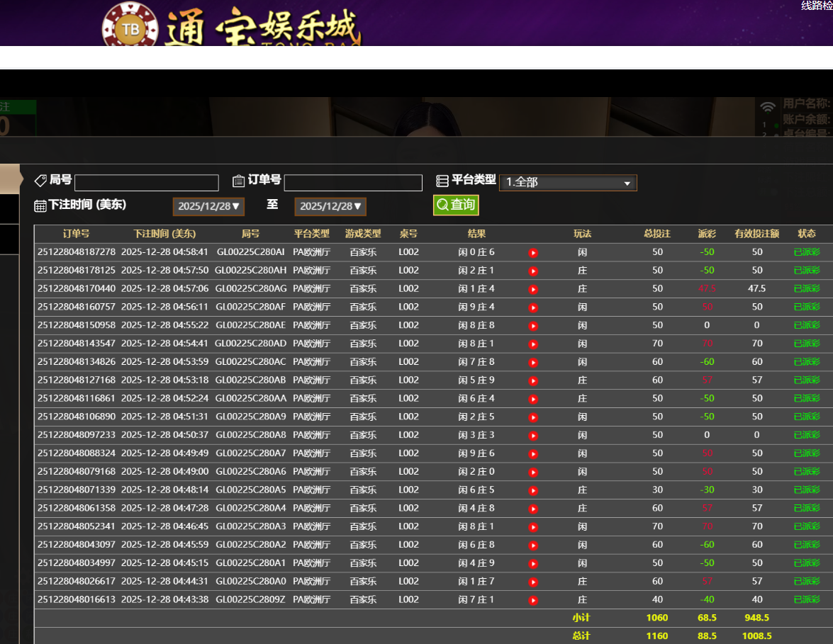
Task: Play video replay for round GL00225C280AG
Action: pos(533,289)
